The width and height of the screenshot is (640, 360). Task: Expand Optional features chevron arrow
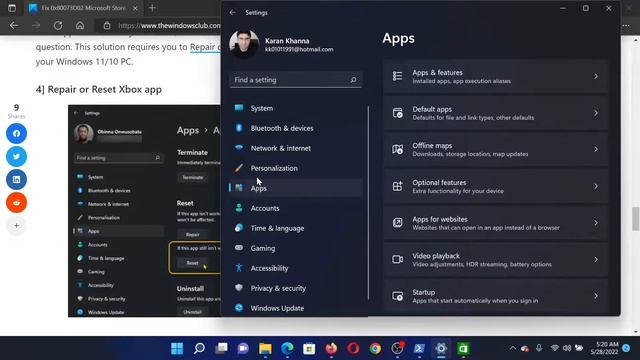596,186
